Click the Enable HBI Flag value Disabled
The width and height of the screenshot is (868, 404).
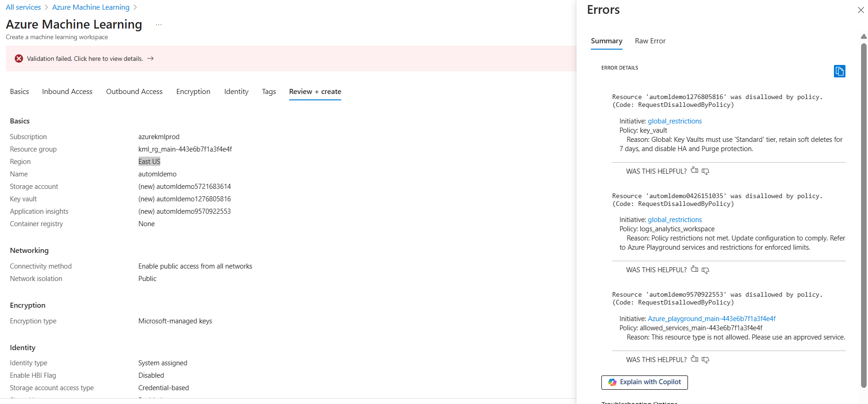coord(151,375)
